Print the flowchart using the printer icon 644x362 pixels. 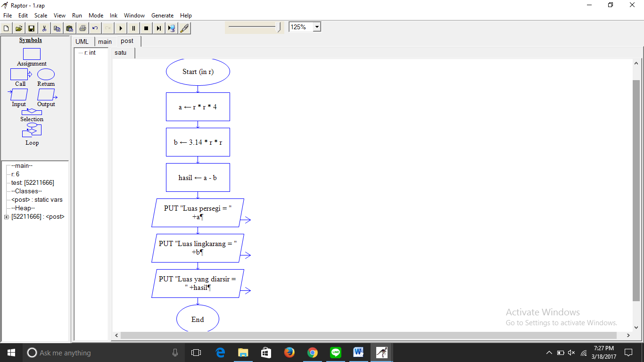(x=83, y=28)
